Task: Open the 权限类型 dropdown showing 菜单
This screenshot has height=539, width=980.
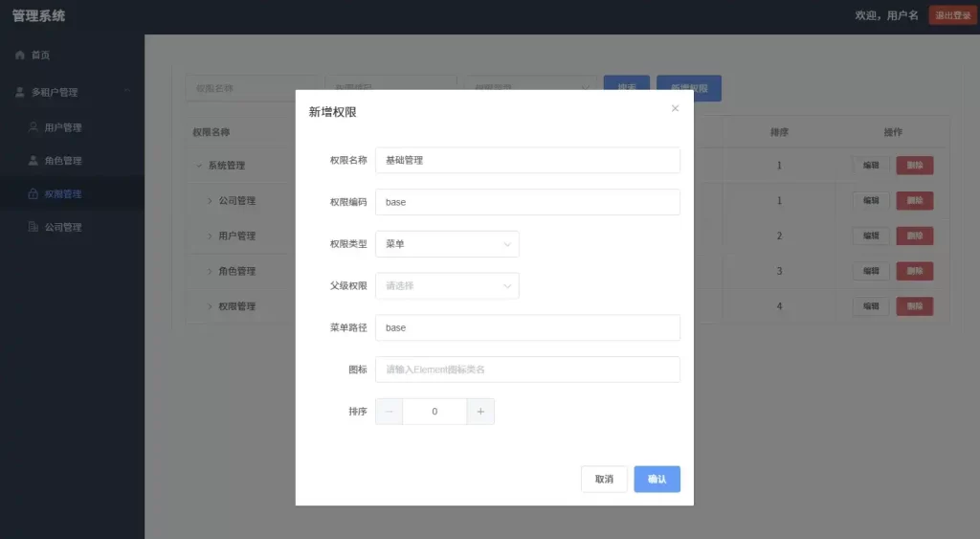Action: point(447,244)
